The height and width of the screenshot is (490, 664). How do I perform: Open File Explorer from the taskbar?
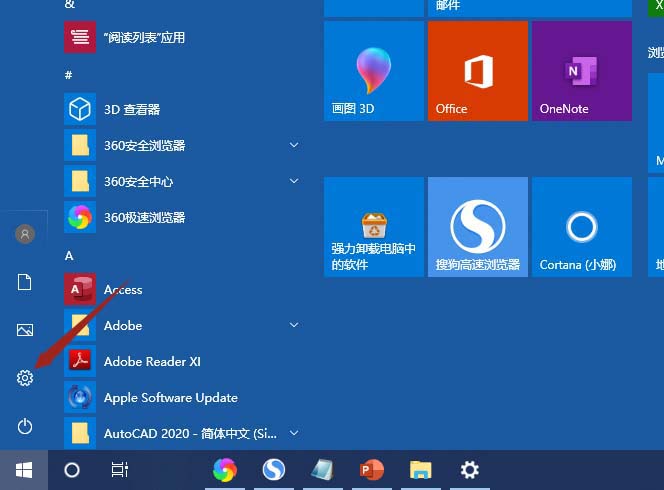[421, 470]
